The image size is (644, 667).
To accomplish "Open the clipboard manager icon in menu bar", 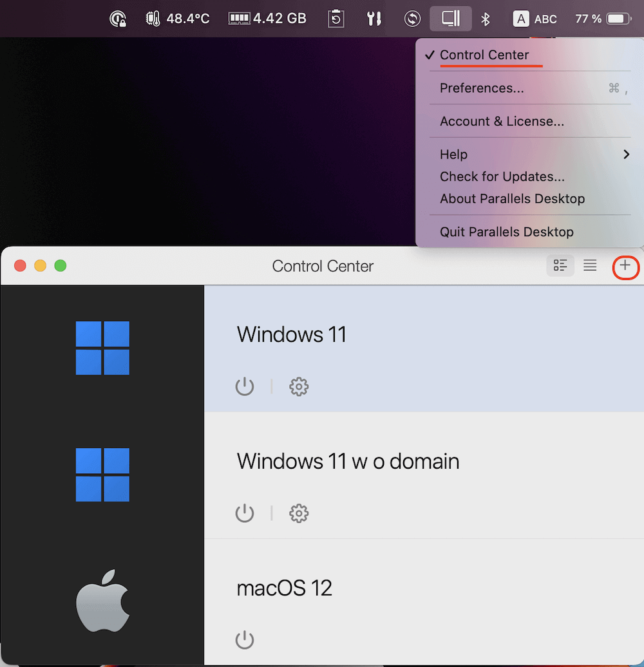I will point(336,19).
